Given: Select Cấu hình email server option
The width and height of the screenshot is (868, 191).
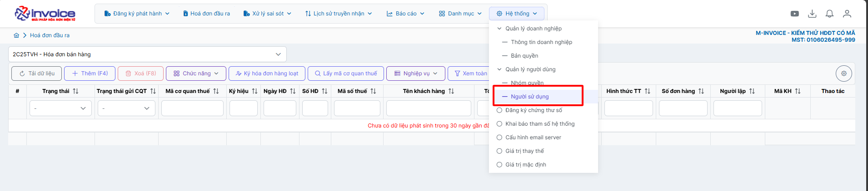Looking at the screenshot, I should tap(533, 137).
